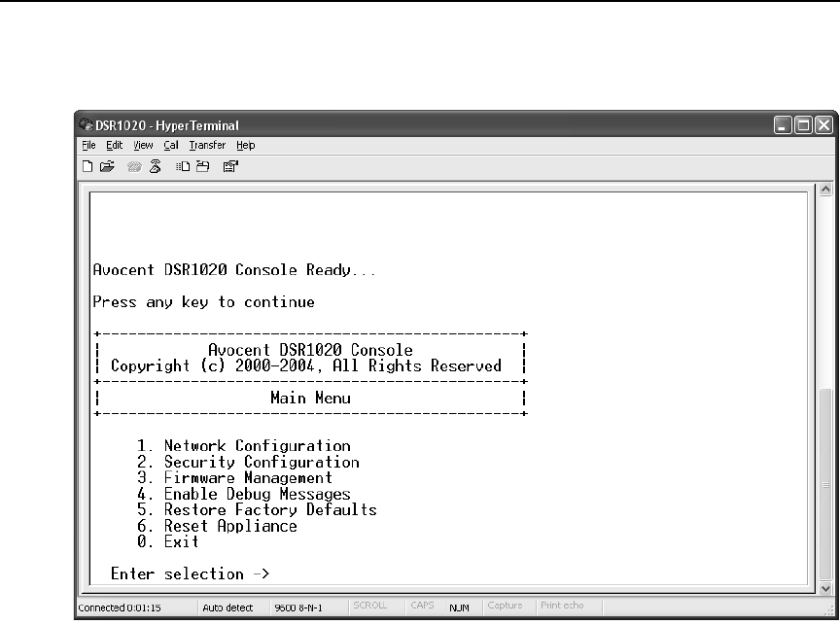Click the HyperTerminal title bar app icon
This screenshot has height=625, width=840.
[x=86, y=125]
